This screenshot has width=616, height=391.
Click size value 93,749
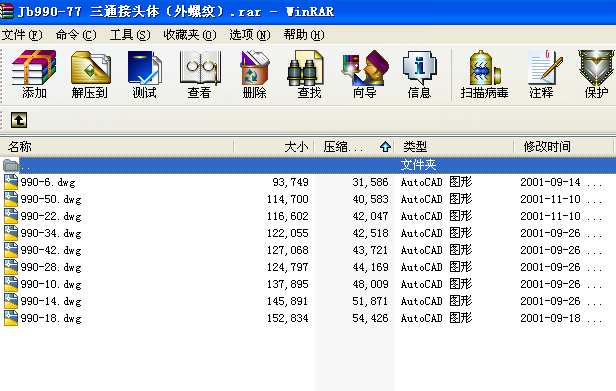[290, 182]
